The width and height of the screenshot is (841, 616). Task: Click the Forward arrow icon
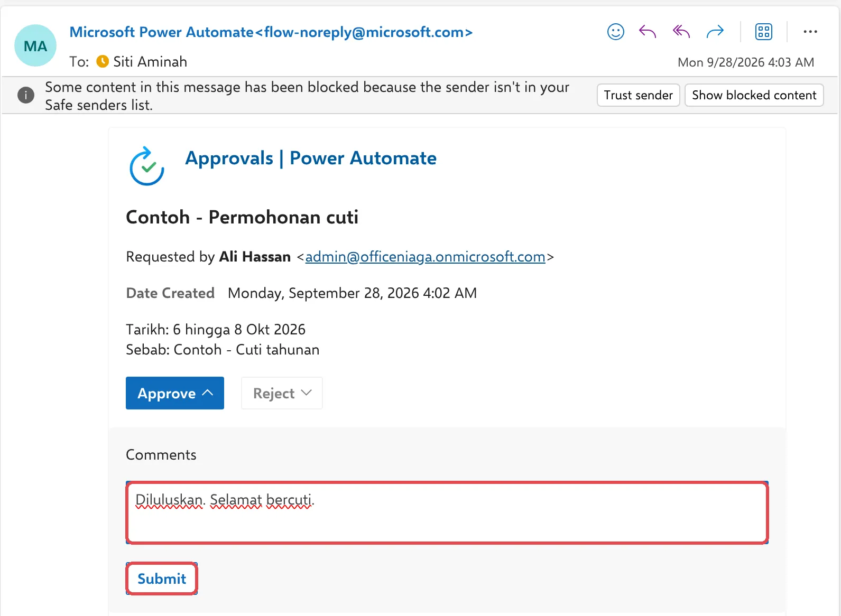715,32
